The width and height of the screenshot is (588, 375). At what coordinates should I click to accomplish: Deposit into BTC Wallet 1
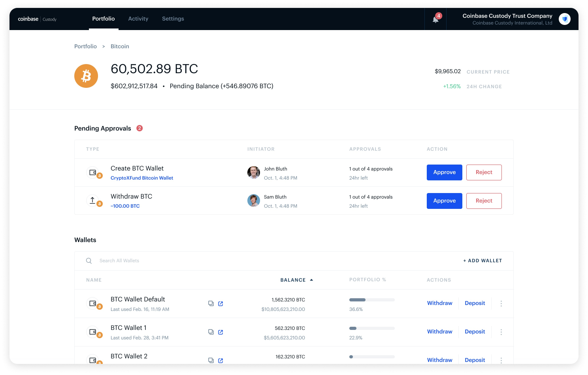(x=475, y=331)
